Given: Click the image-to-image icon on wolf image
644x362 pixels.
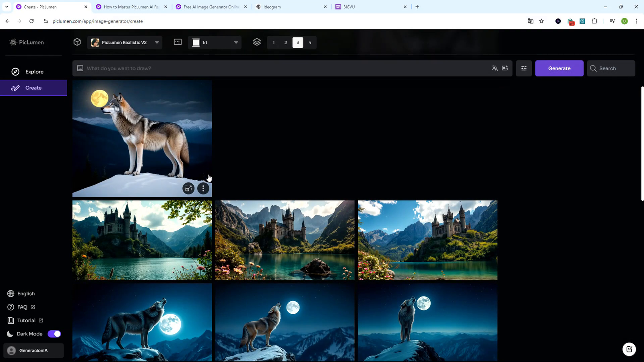Looking at the screenshot, I should 188,189.
